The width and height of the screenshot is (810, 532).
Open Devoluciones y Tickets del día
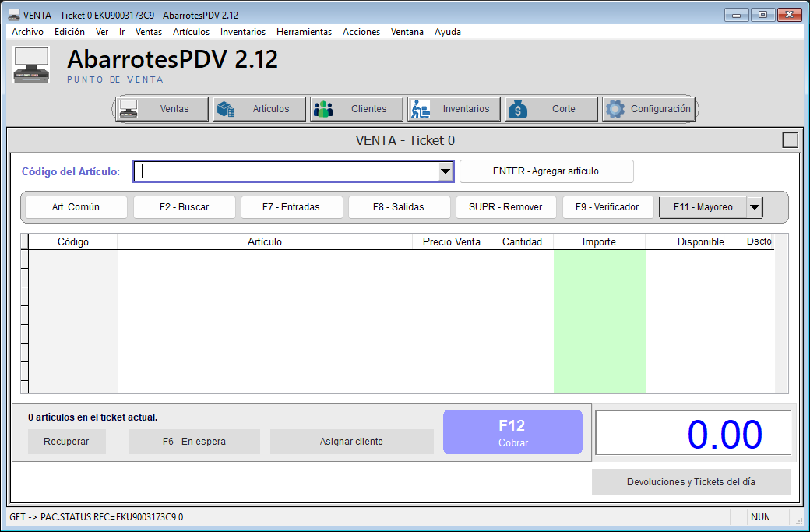point(691,482)
